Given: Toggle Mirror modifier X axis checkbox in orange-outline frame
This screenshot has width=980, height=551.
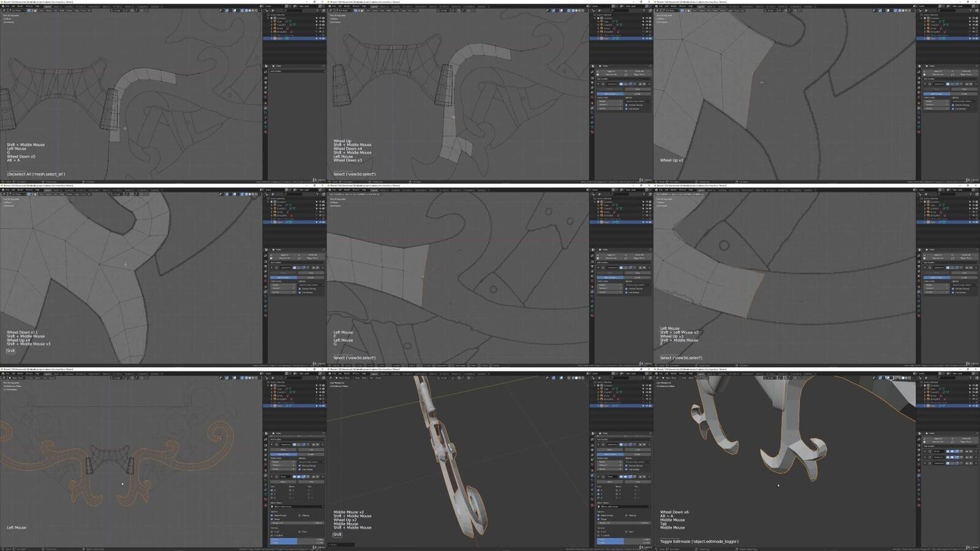Looking at the screenshot, I should [273, 490].
